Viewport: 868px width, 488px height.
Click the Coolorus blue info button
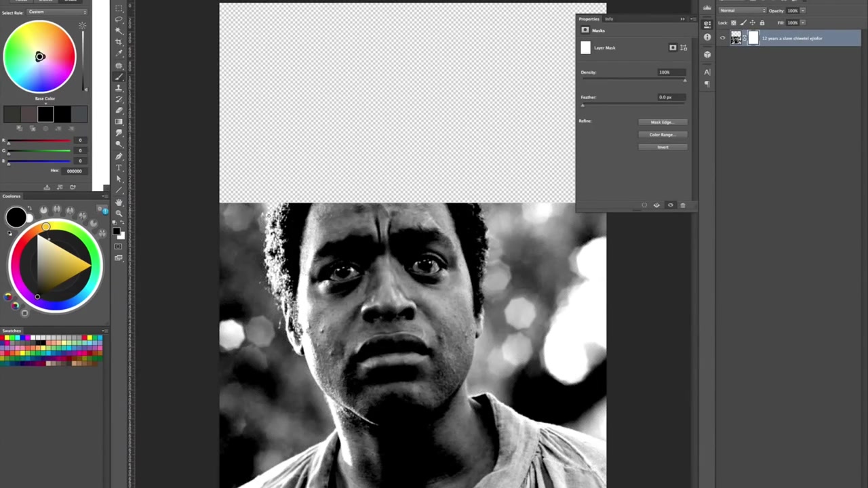coord(105,211)
